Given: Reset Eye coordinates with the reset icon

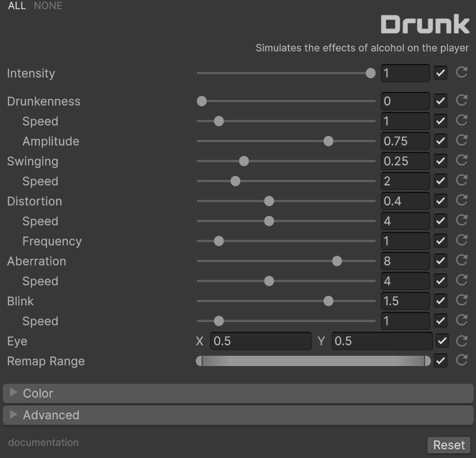Looking at the screenshot, I should pyautogui.click(x=462, y=341).
